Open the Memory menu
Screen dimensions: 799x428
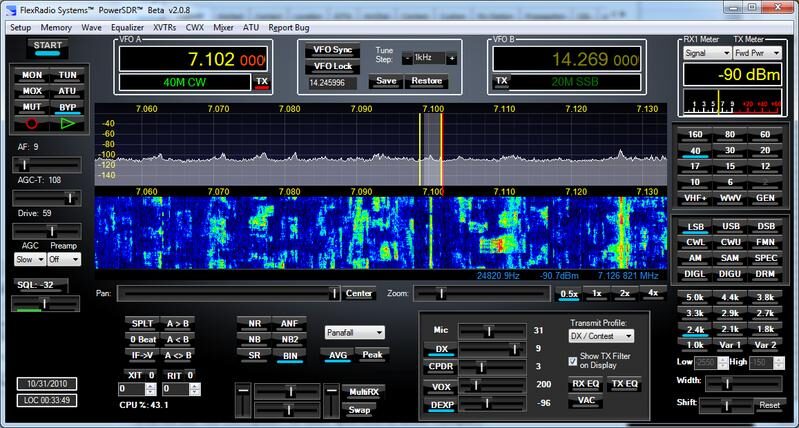pos(56,27)
